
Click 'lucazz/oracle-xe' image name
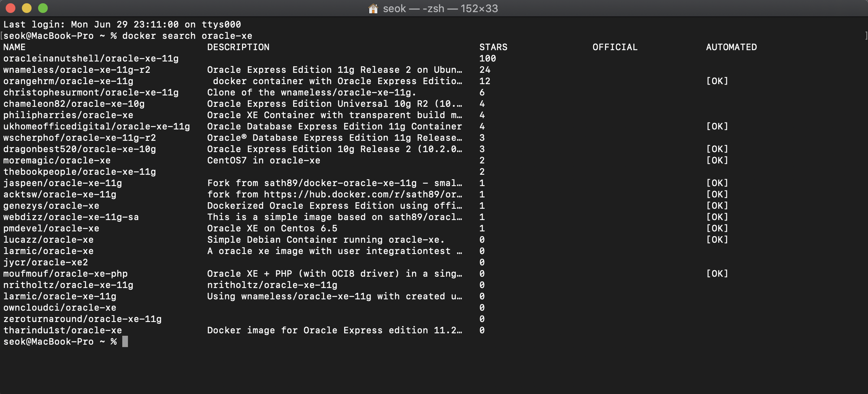coord(49,240)
